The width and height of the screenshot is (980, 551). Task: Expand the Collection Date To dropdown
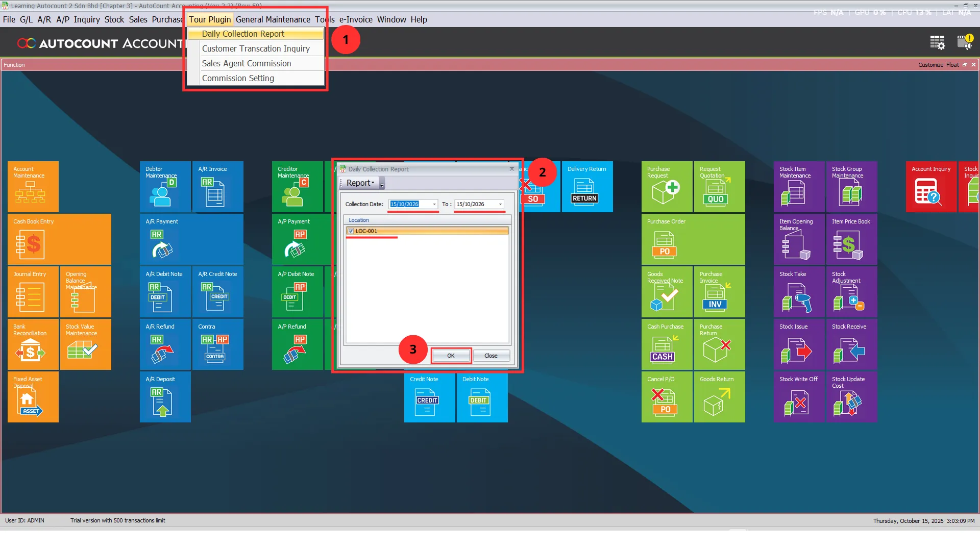point(500,204)
